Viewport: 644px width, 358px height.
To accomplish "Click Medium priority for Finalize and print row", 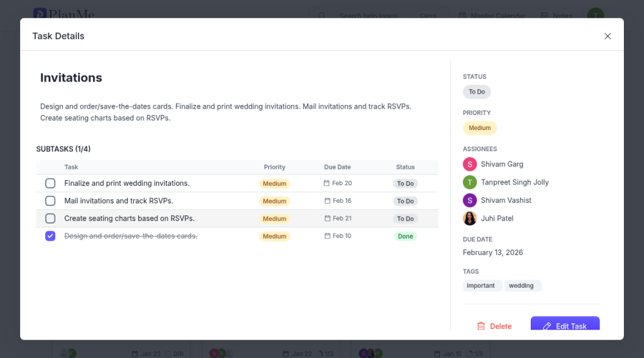I will [x=274, y=184].
